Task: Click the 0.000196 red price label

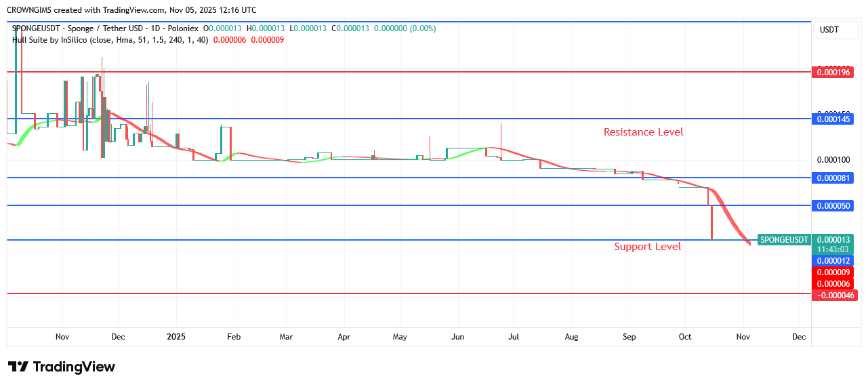Action: [833, 72]
